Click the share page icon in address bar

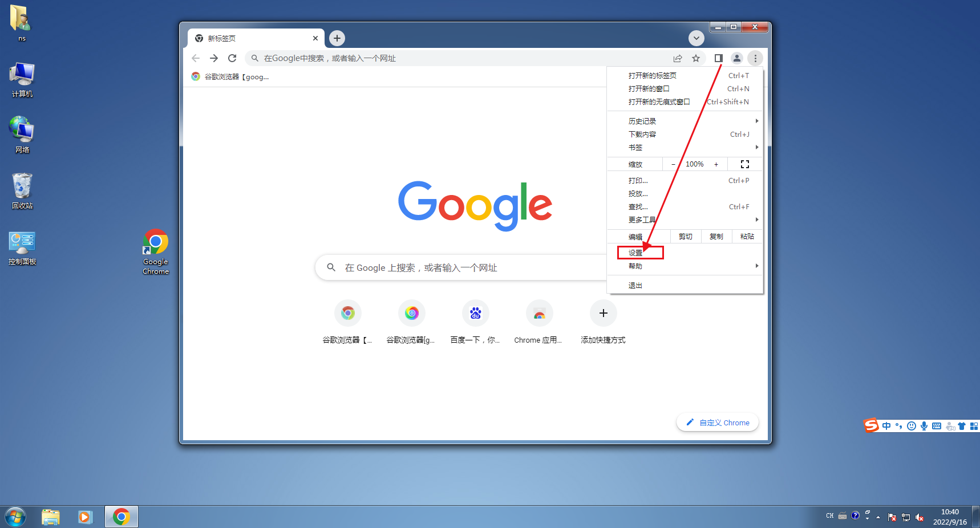tap(678, 58)
